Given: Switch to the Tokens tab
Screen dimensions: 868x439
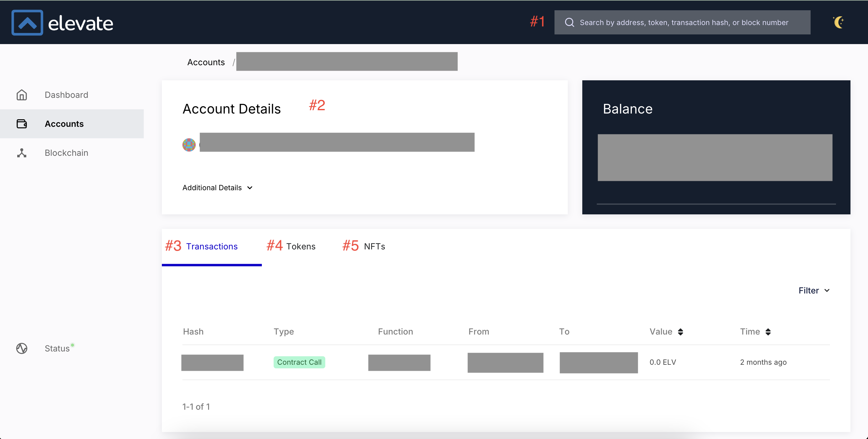Looking at the screenshot, I should click(x=301, y=247).
